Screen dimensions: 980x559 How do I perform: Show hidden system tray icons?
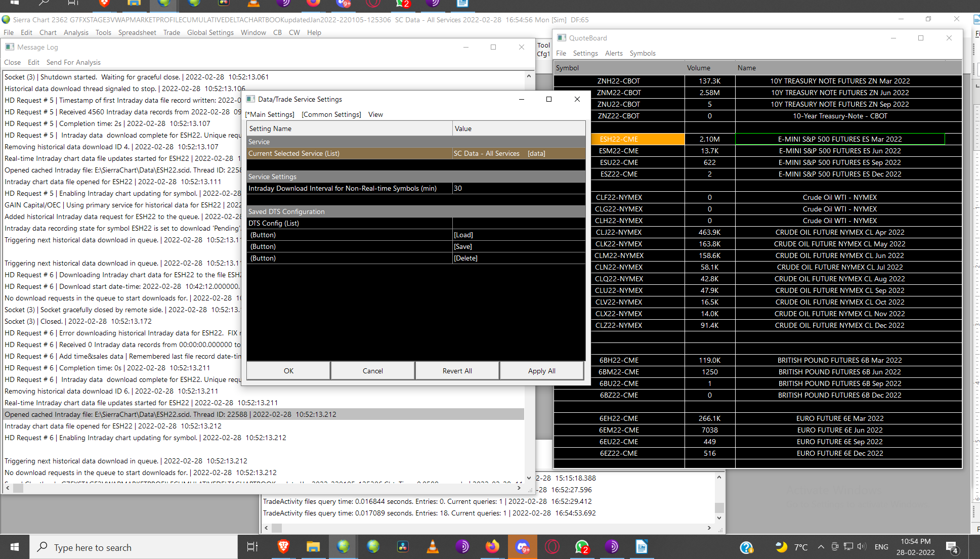point(821,547)
